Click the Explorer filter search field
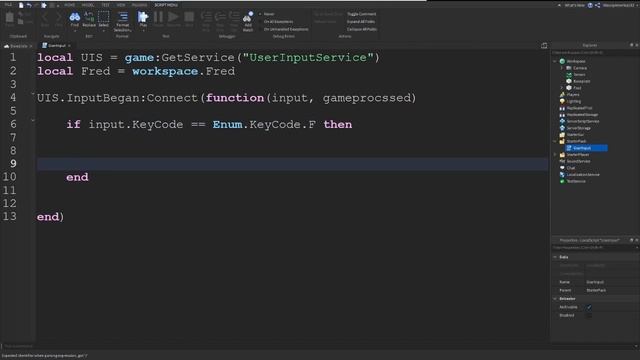This screenshot has width=640, height=360. coord(594,53)
